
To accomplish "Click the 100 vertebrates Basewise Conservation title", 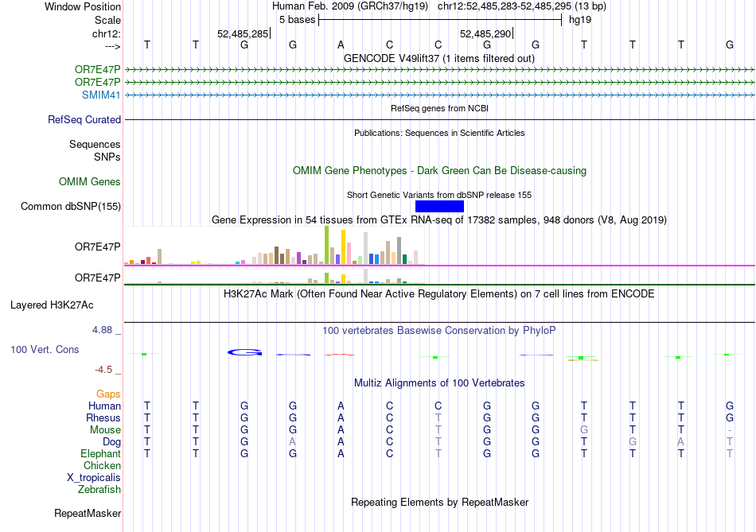I will coord(439,331).
